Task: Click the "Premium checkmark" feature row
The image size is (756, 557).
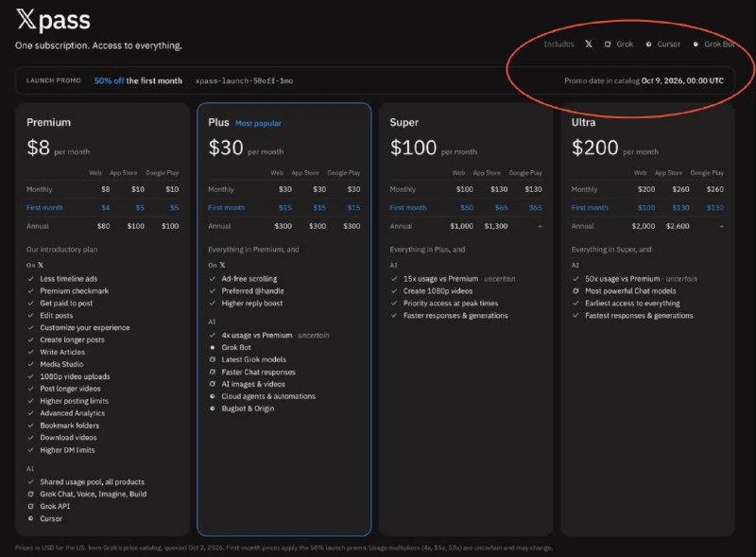Action: click(68, 291)
